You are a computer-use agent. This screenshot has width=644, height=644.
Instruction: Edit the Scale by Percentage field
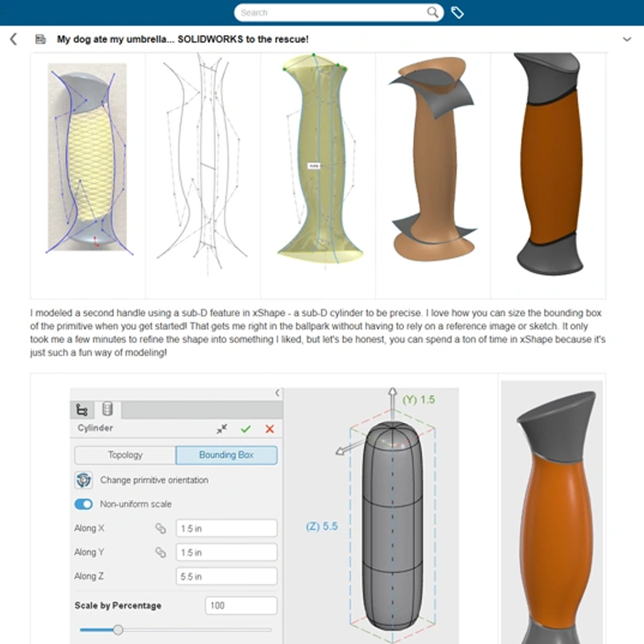[241, 605]
